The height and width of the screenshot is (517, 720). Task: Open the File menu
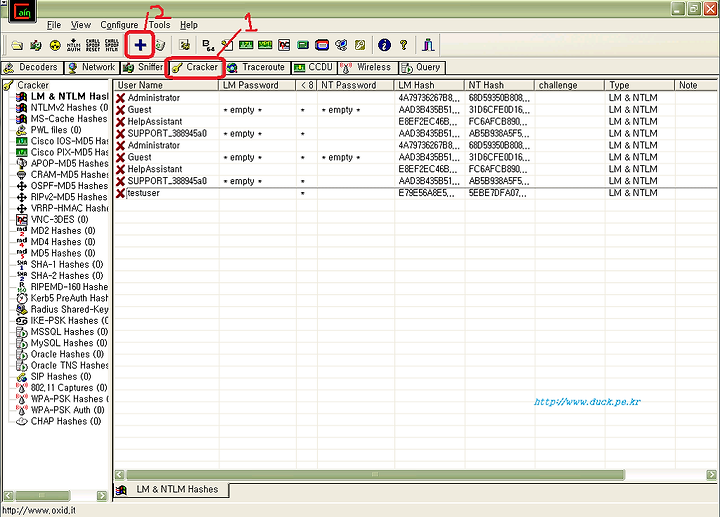(54, 25)
